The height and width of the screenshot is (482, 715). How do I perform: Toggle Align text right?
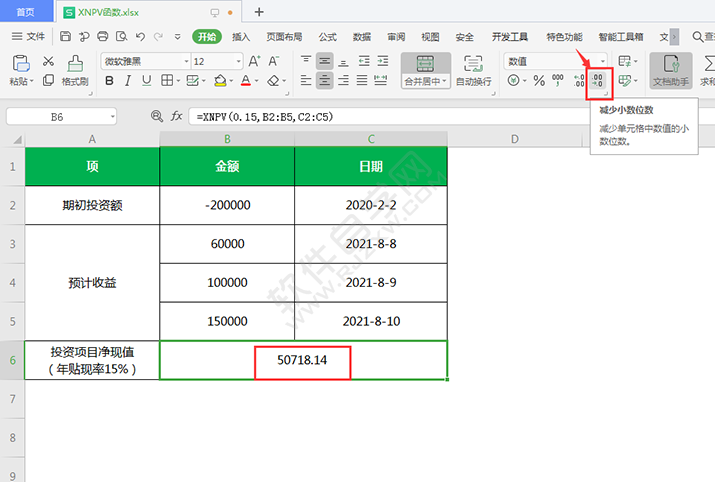point(343,81)
